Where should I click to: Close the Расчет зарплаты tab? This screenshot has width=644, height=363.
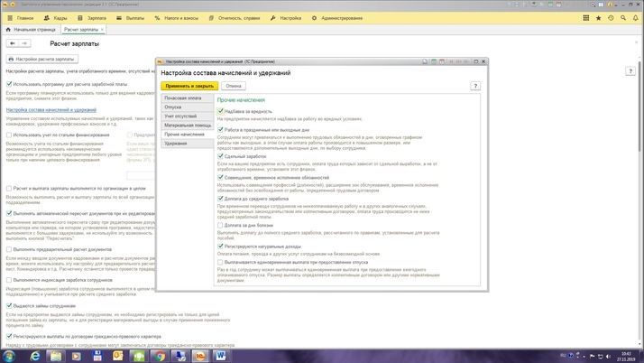tap(102, 30)
